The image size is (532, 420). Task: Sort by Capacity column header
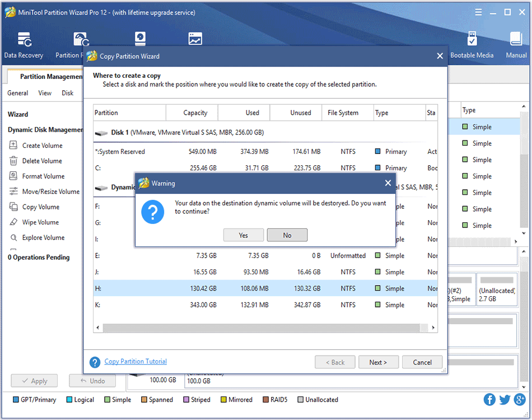click(195, 113)
